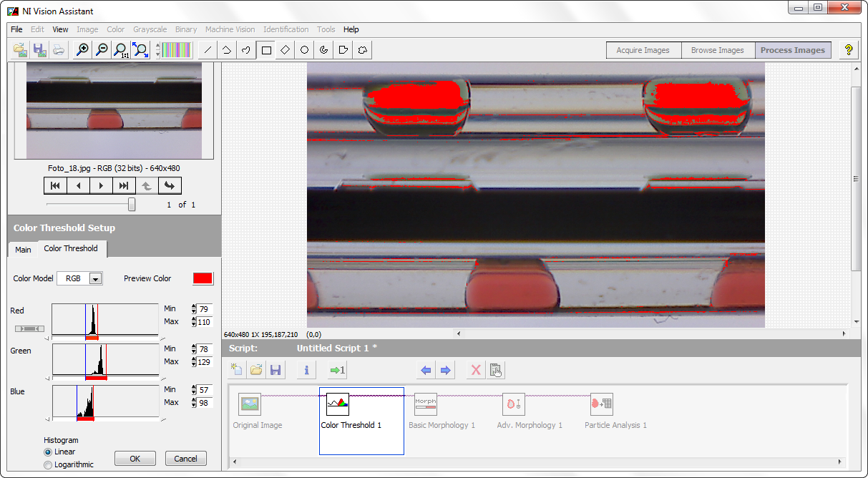This screenshot has width=868, height=478.
Task: Choose the Line ROI tool
Action: [208, 50]
